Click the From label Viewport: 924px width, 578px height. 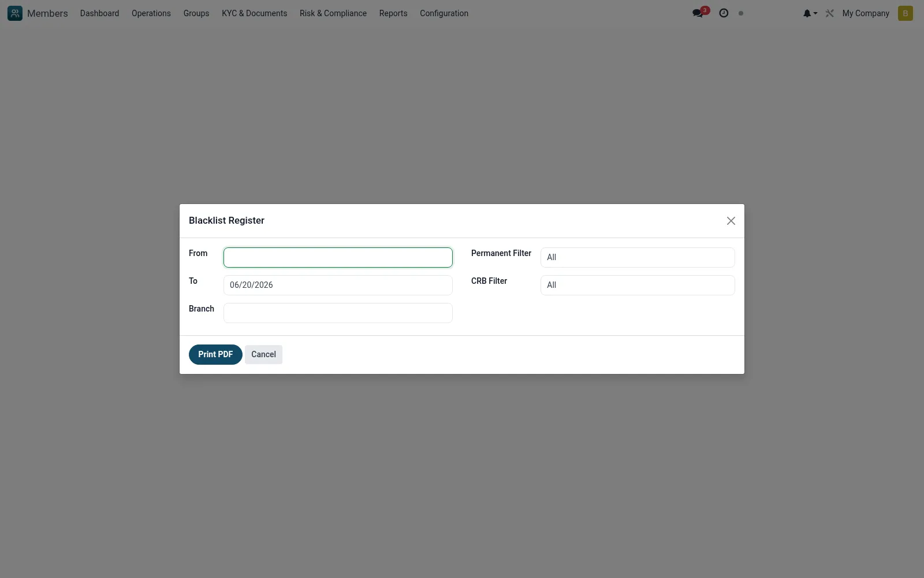198,253
